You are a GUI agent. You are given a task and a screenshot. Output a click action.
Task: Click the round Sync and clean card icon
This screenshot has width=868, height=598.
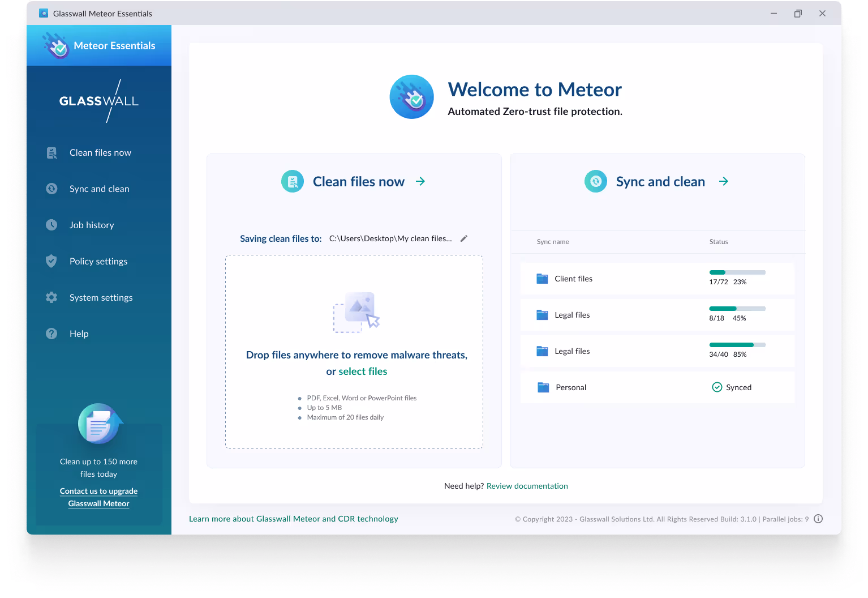point(596,181)
